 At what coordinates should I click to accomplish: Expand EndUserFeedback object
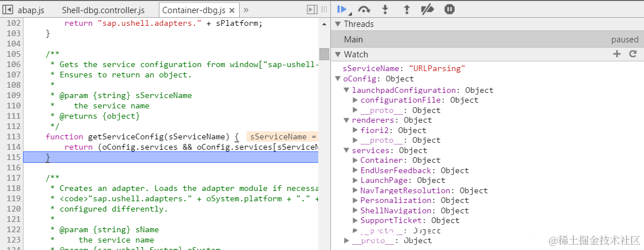[x=356, y=170]
